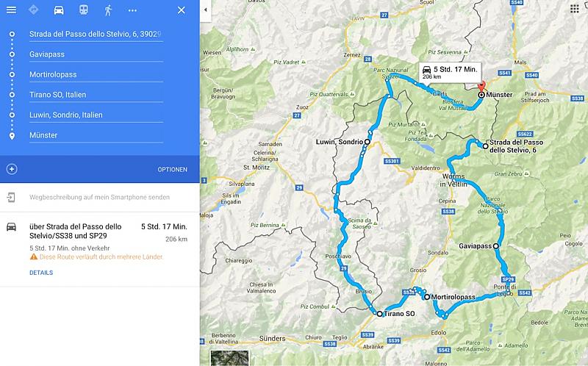Edit the Mortirolopass waypoint field
588x366 pixels.
96,75
